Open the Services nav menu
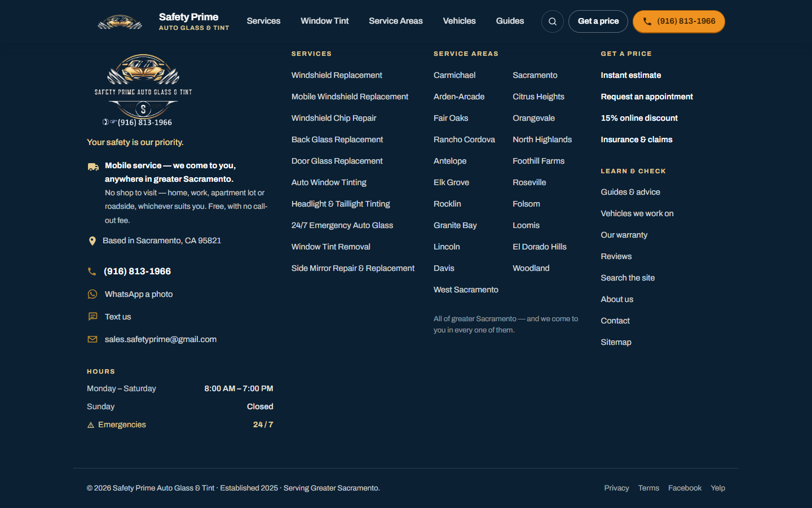 (263, 21)
